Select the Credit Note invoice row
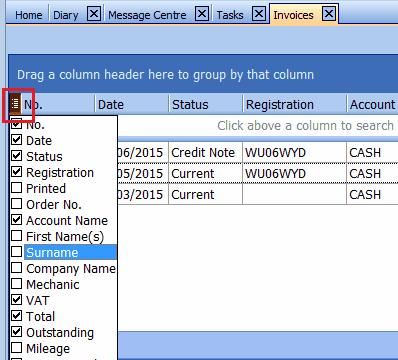 [258, 153]
